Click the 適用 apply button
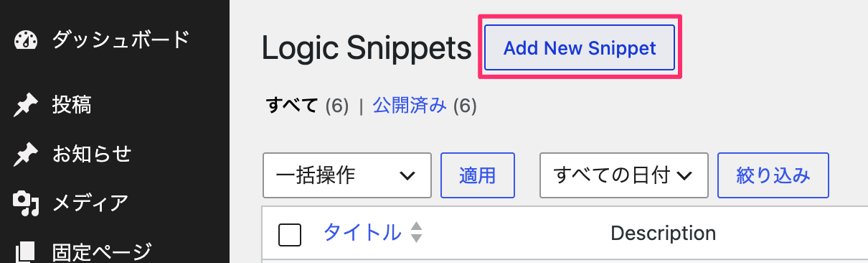This screenshot has height=263, width=868. (478, 175)
